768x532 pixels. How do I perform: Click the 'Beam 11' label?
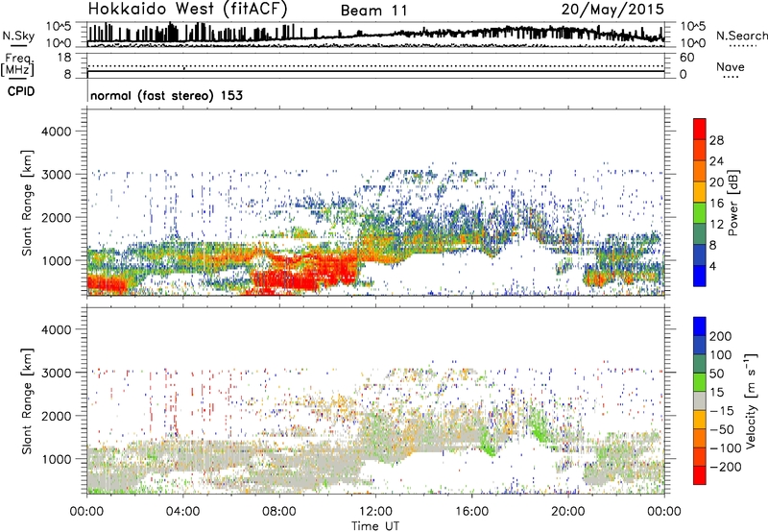pyautogui.click(x=374, y=11)
